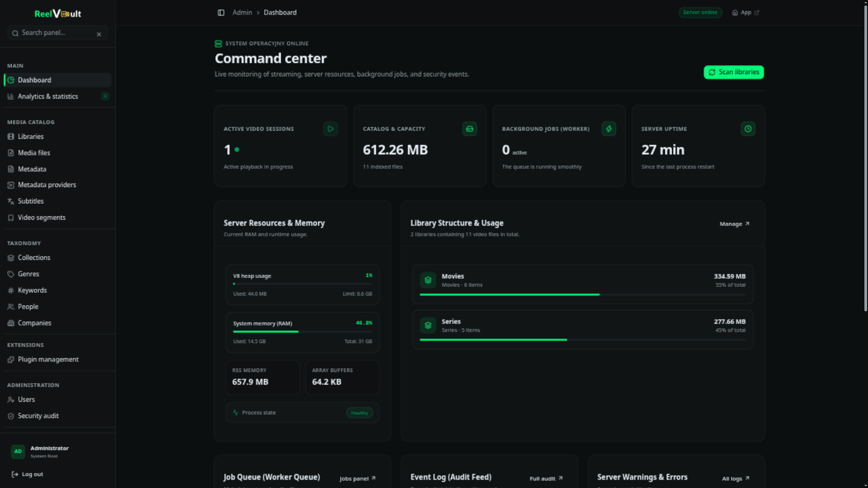Open Full audit link
Screen dimensions: 868x488
click(x=546, y=479)
